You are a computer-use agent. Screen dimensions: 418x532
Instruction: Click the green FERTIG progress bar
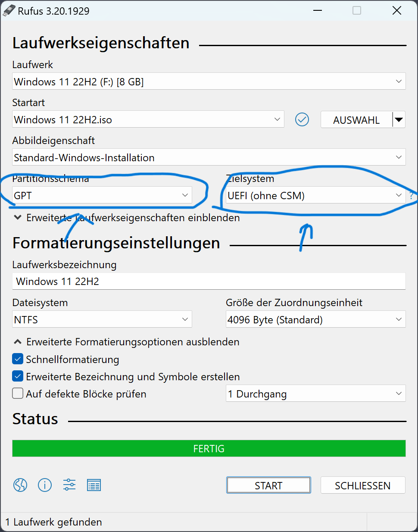(209, 448)
